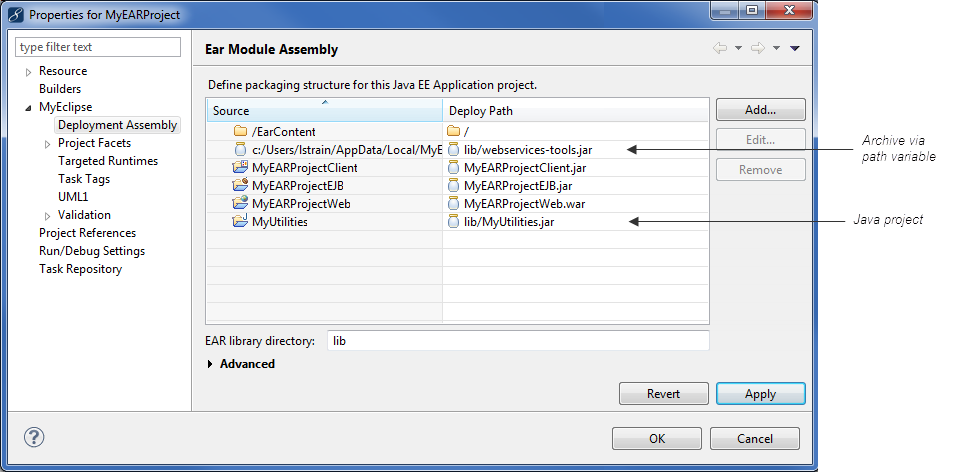Click the EAR library directory field
Image resolution: width=954 pixels, height=472 pixels.
[x=517, y=341]
